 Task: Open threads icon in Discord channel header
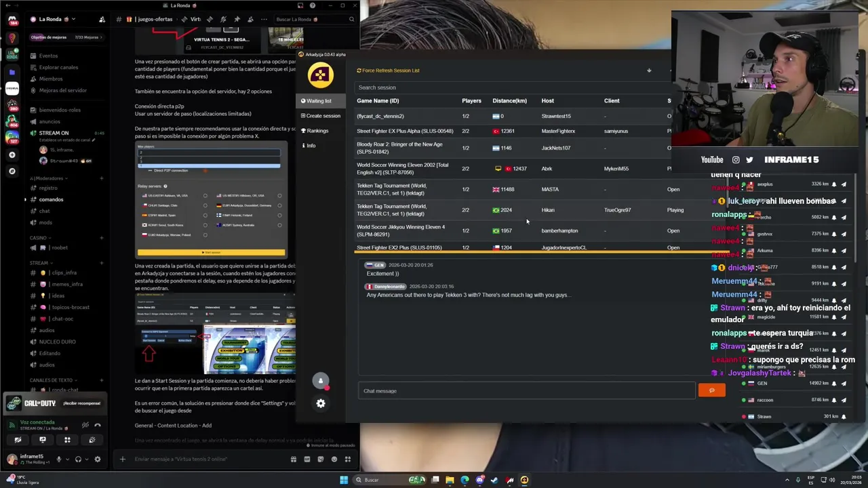(210, 19)
